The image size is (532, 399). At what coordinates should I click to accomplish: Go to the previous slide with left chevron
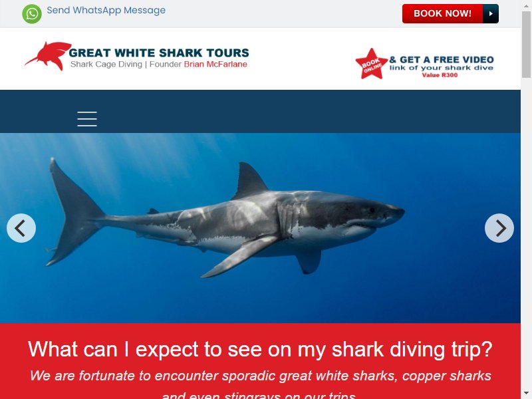21,228
